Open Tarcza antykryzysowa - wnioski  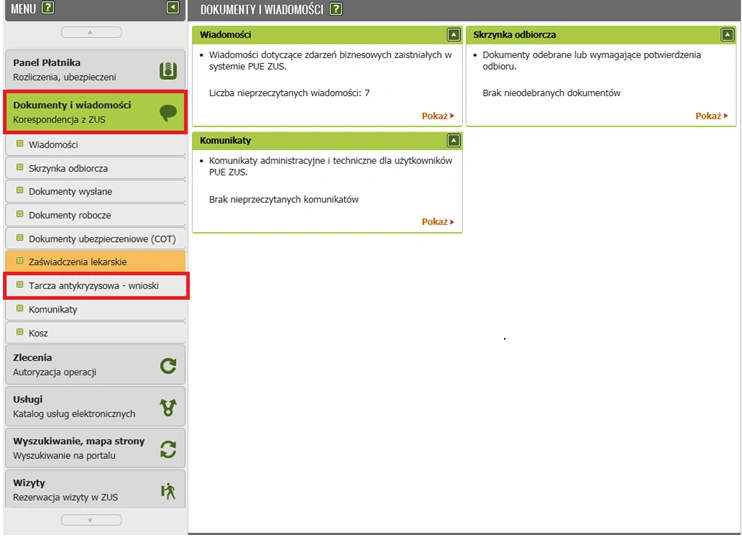(95, 286)
